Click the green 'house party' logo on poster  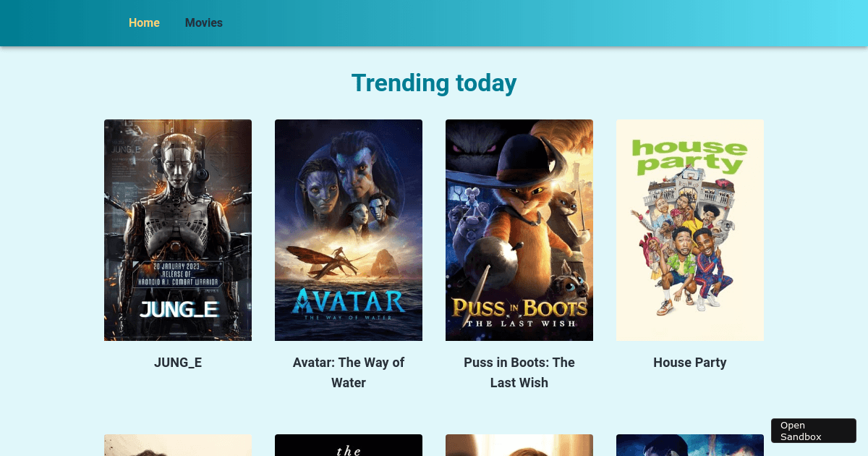click(x=689, y=155)
